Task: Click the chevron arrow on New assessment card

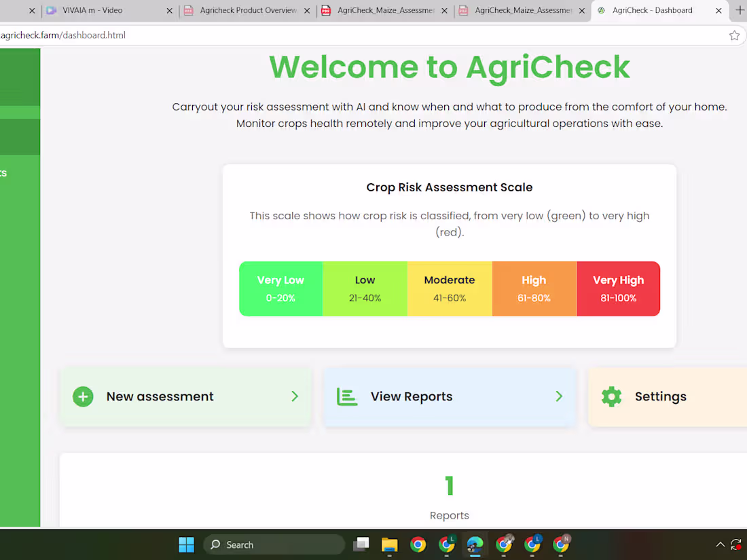Action: point(295,396)
